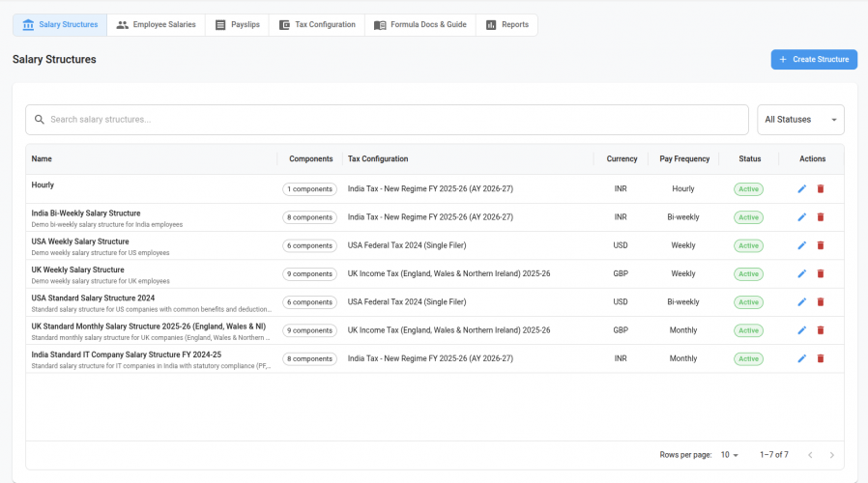Delete the UK Weekly Salary Structure
This screenshot has width=868, height=483.
tap(821, 273)
